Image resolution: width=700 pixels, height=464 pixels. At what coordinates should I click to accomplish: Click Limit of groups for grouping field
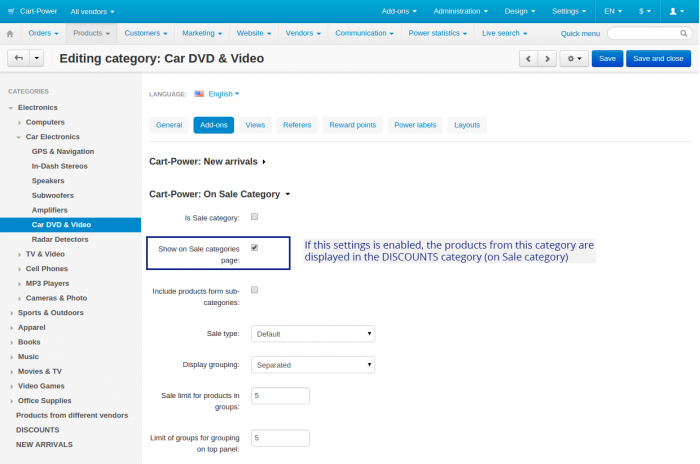click(x=280, y=438)
